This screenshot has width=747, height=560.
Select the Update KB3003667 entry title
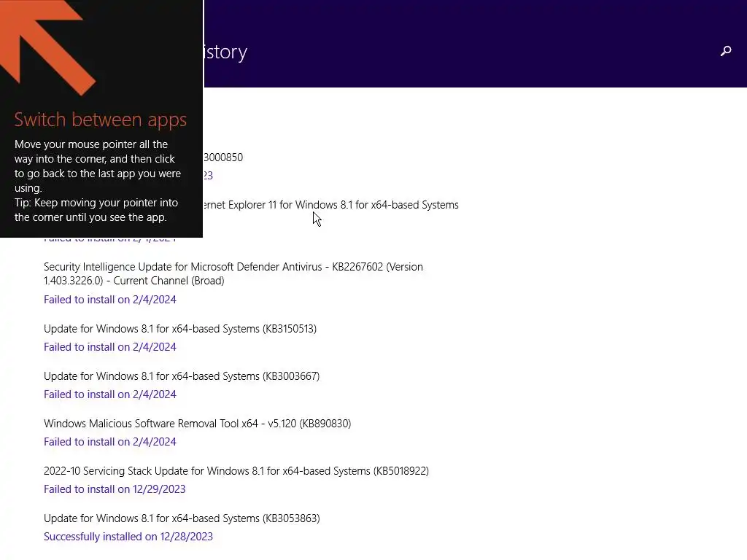[182, 376]
